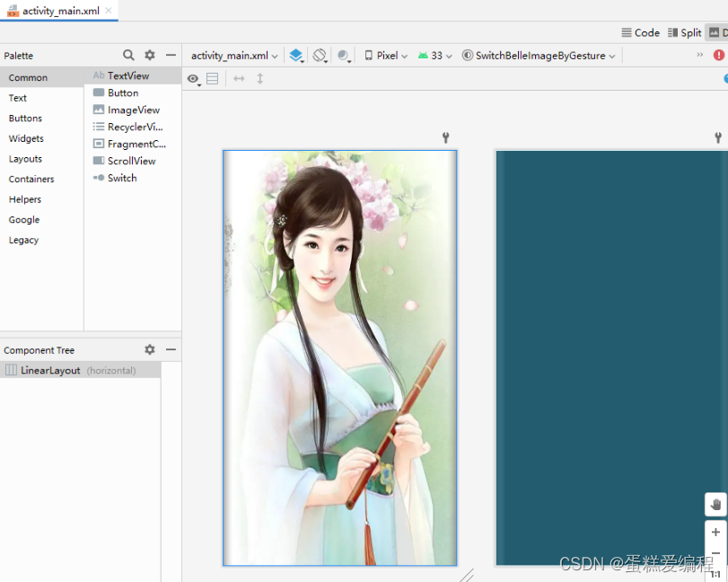Open view options eye menu
This screenshot has height=582, width=728.
point(194,79)
